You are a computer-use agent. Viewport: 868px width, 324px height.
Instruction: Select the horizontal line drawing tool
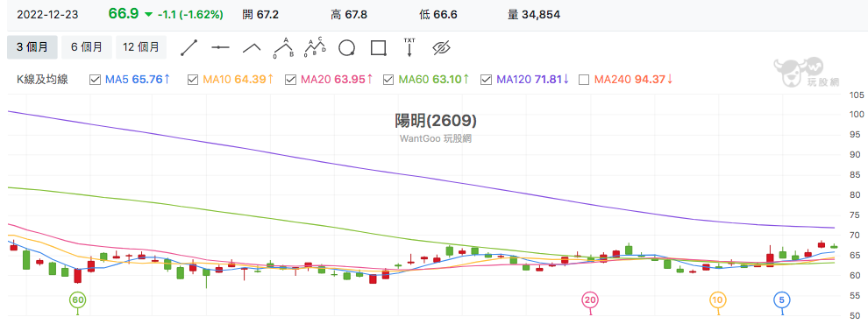tap(220, 47)
